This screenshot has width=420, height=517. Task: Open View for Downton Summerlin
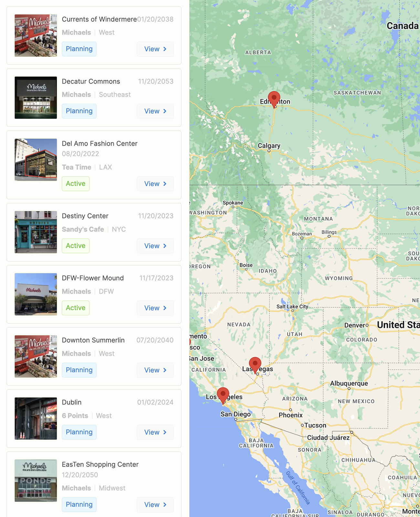[155, 370]
